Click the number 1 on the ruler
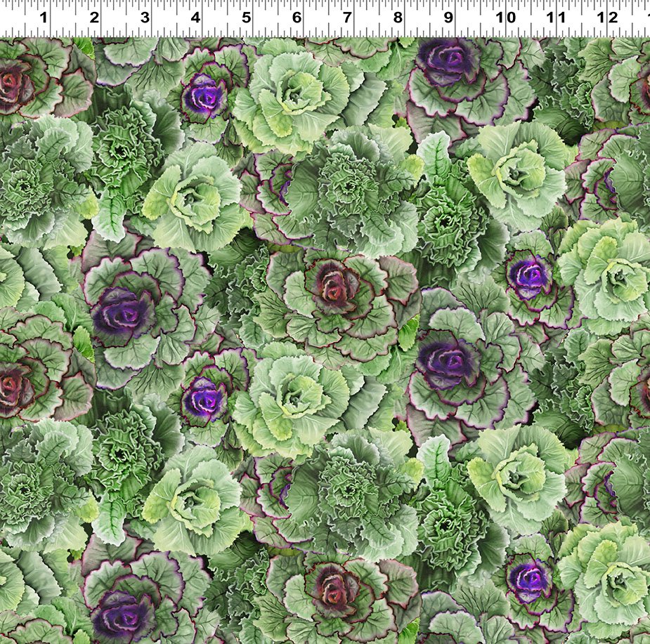 (x=44, y=18)
